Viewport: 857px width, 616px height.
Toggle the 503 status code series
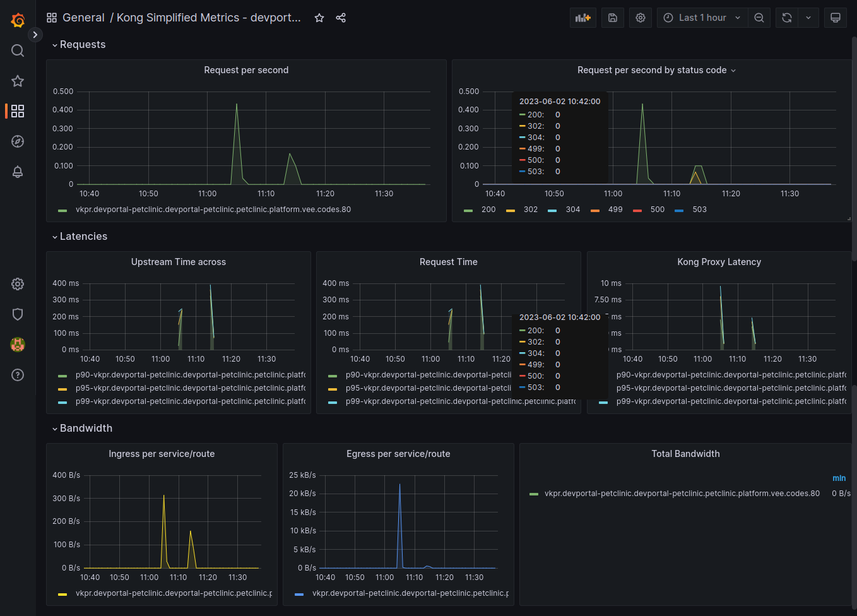(699, 210)
